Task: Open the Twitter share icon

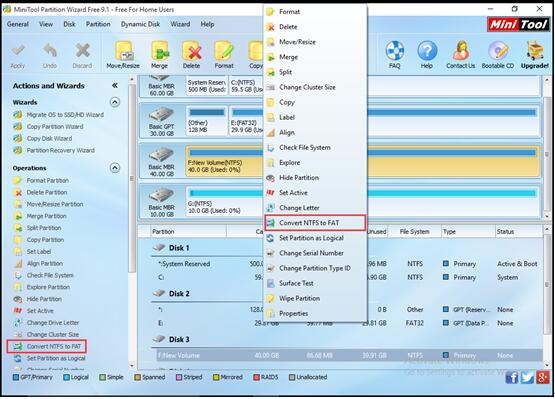Action: pos(527,377)
